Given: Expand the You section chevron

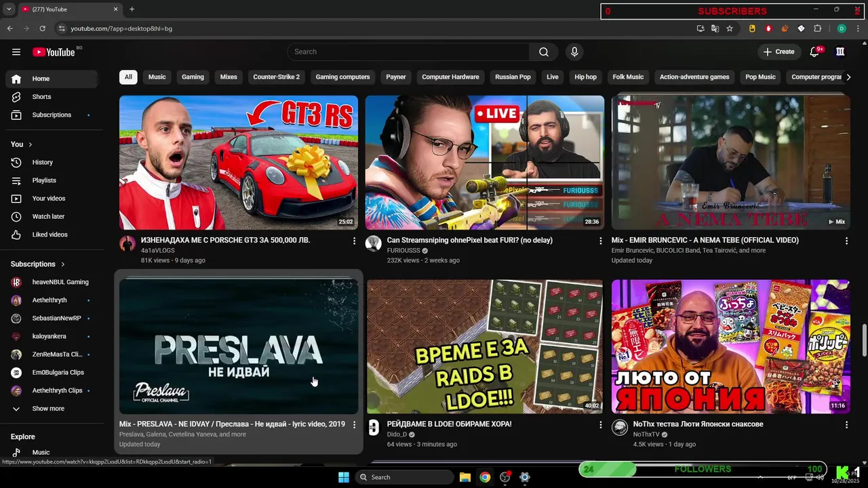Looking at the screenshot, I should pyautogui.click(x=30, y=144).
